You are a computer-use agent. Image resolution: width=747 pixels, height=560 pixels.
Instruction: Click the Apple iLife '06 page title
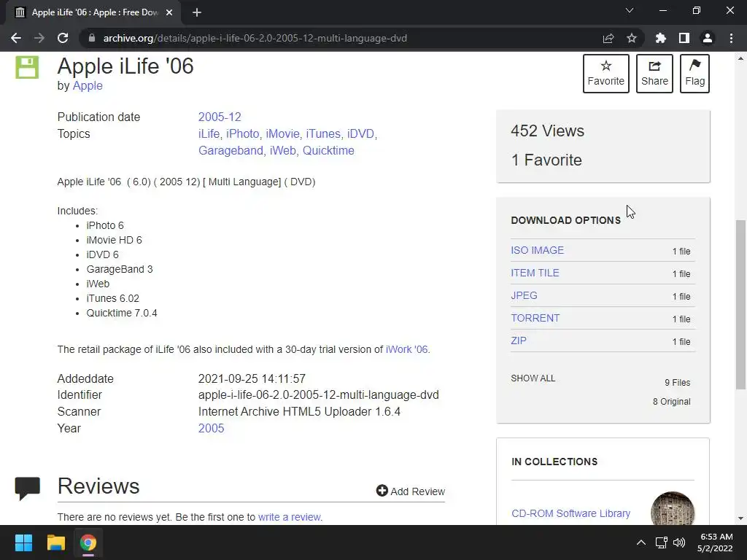[125, 66]
